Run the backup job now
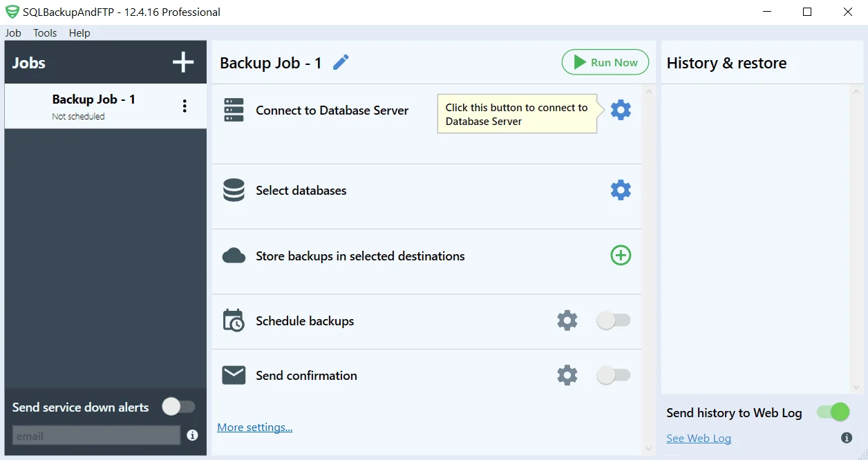The image size is (868, 460). 605,61
